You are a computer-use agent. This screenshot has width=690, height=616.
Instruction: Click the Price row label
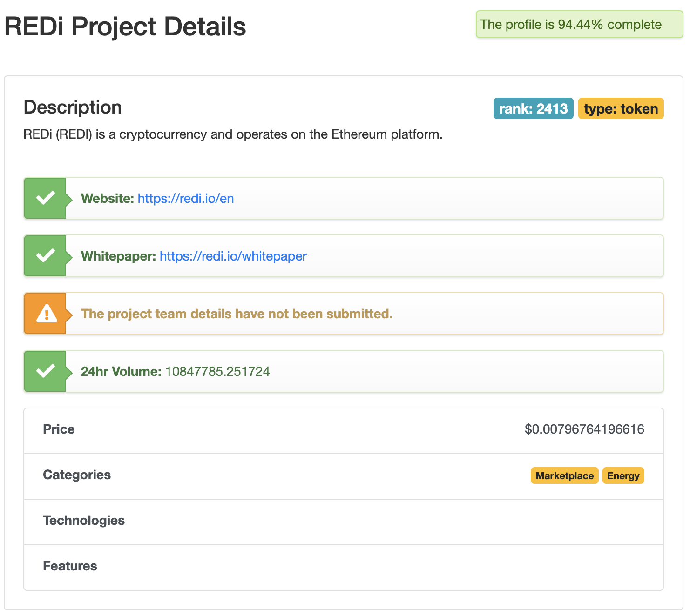point(59,429)
